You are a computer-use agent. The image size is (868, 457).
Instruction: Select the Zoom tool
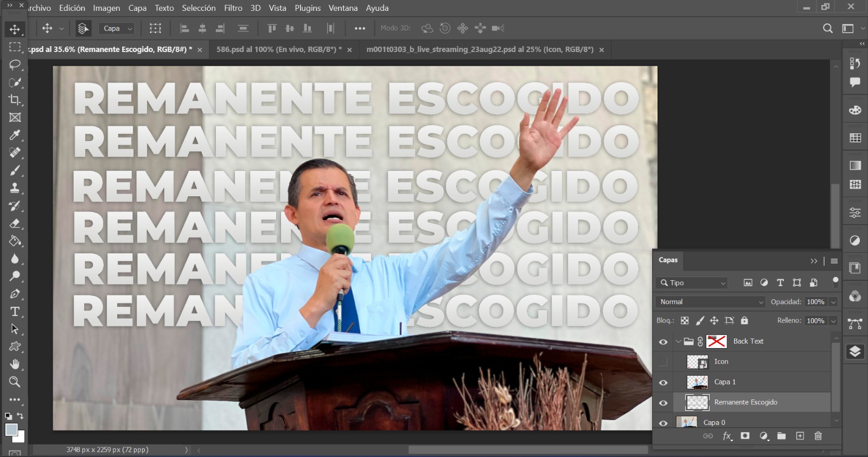(x=15, y=382)
